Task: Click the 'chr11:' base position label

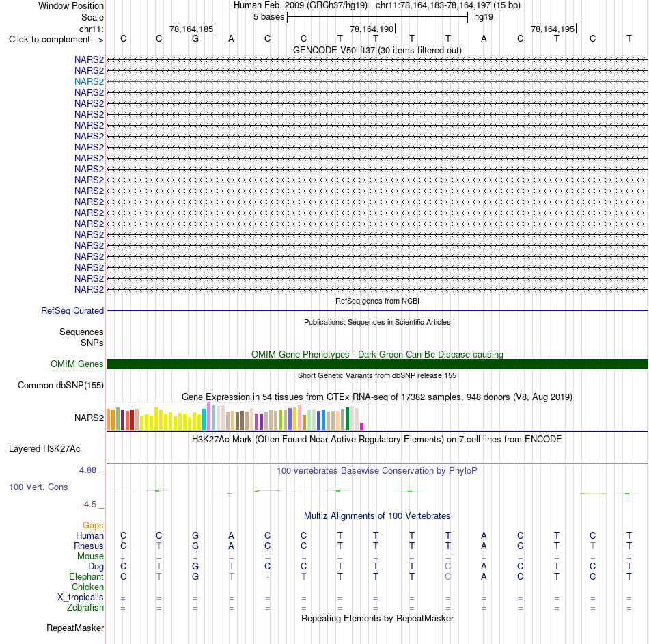Action: (x=91, y=29)
